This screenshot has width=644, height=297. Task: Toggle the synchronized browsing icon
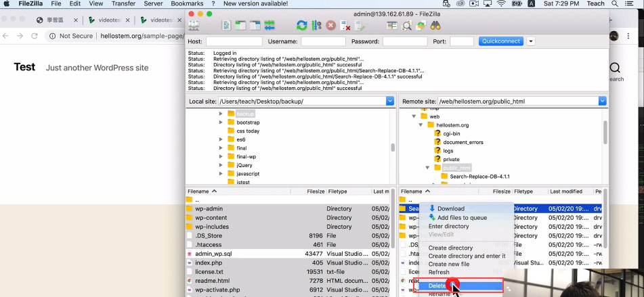pyautogui.click(x=421, y=26)
